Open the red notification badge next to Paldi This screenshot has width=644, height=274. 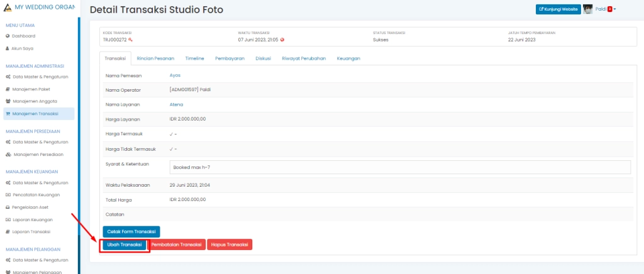click(609, 9)
